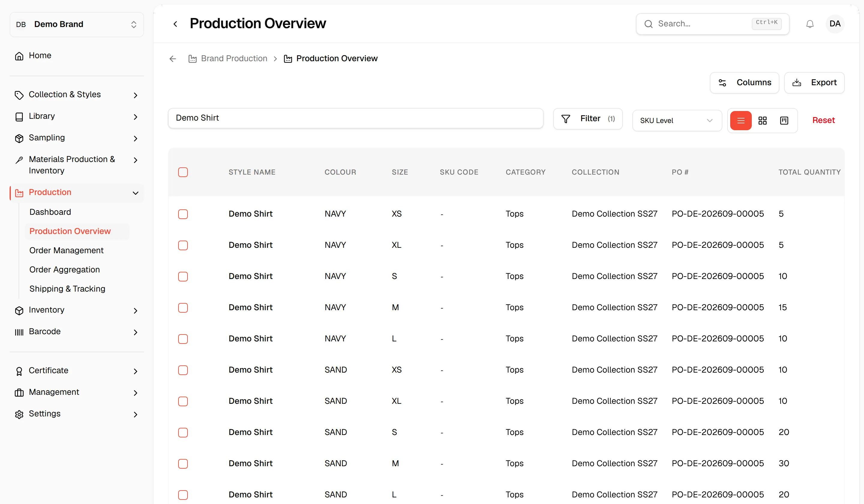Click the DA user avatar

(x=835, y=24)
